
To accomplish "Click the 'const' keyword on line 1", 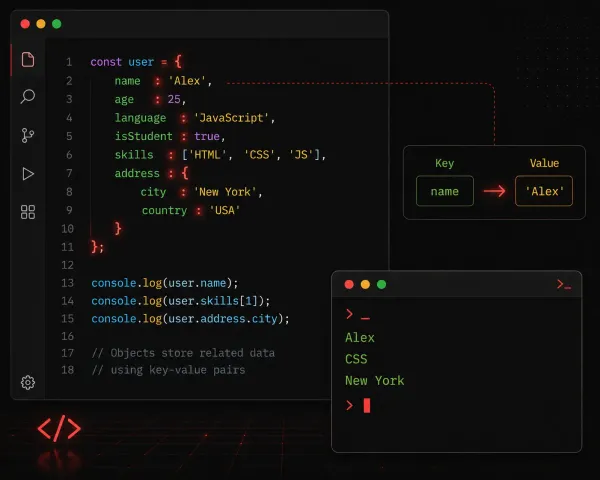I will pyautogui.click(x=106, y=62).
